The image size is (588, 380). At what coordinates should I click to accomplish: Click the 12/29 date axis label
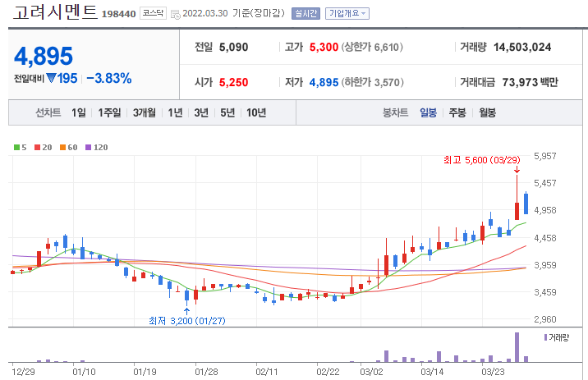coord(23,372)
